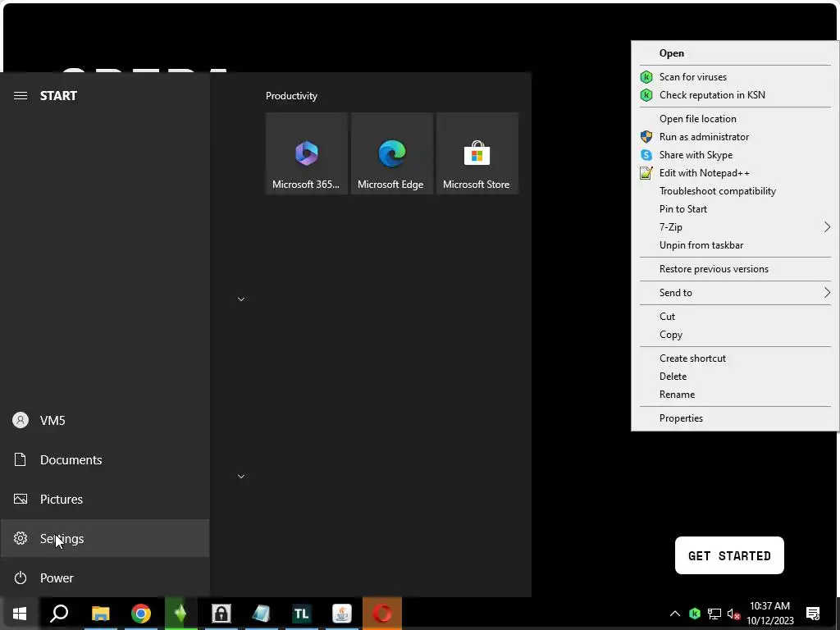Open the VM5 user account
This screenshot has height=630, width=840.
(104, 421)
